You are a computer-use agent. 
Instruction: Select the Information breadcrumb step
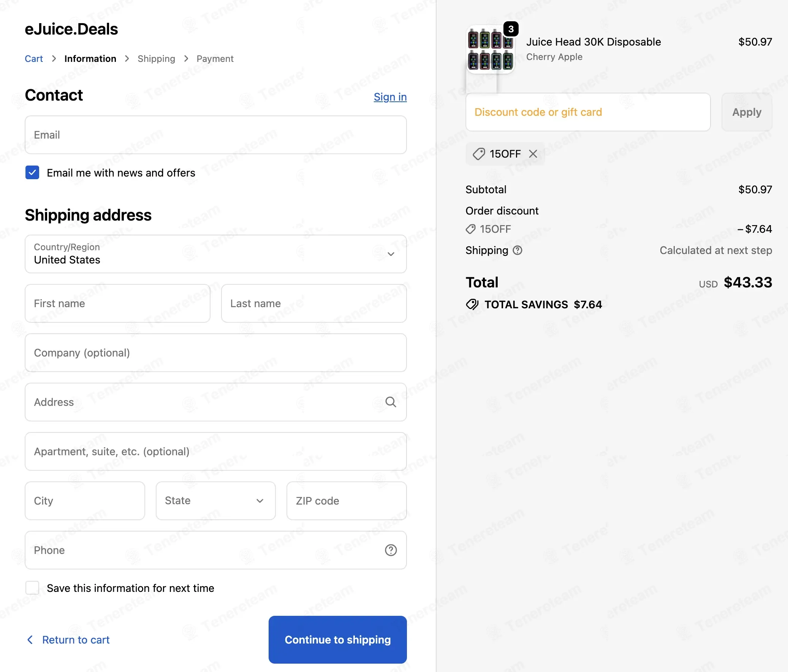pyautogui.click(x=90, y=58)
